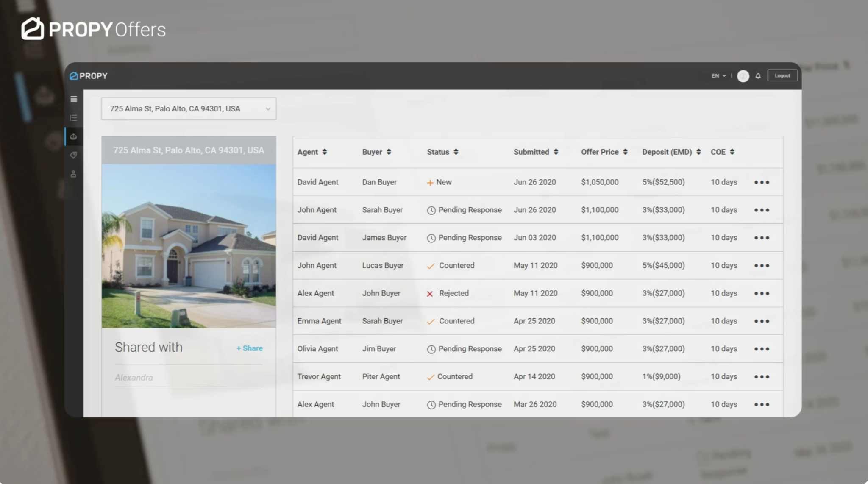Sort table by Offer Price column
The width and height of the screenshot is (868, 484).
click(604, 152)
